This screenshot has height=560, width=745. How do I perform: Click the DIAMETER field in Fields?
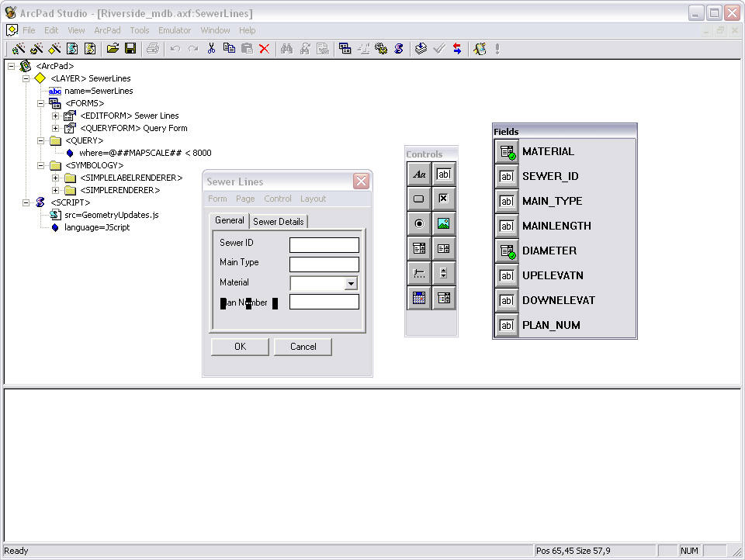(565, 251)
